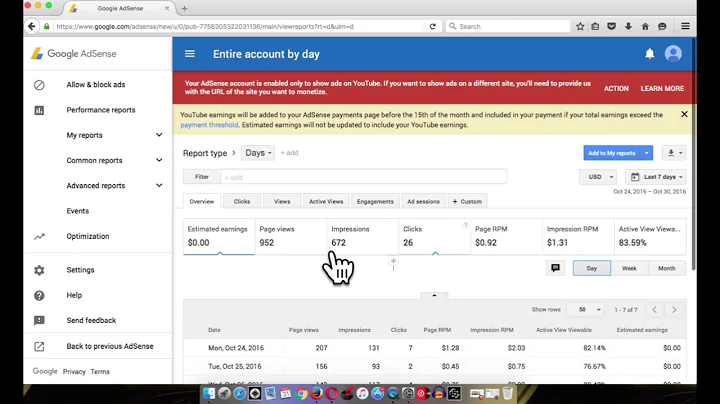Click the Performance reports chart icon
Screen dimensions: 720x404
pyautogui.click(x=39, y=110)
